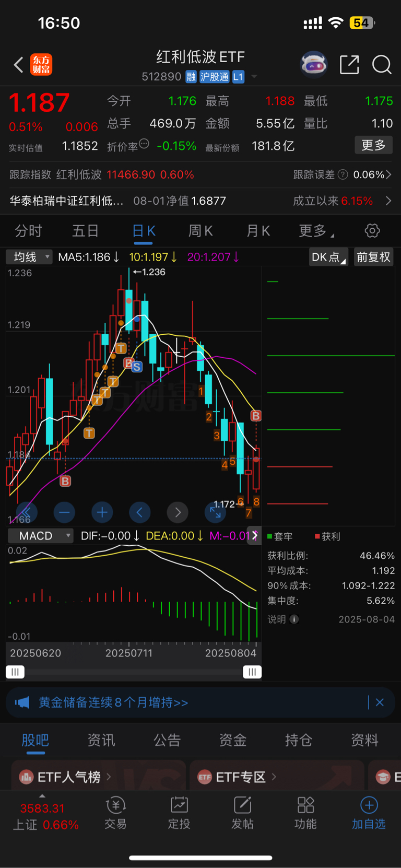Switch to 分时 chart tab
Viewport: 401px width, 868px height.
coord(28,230)
